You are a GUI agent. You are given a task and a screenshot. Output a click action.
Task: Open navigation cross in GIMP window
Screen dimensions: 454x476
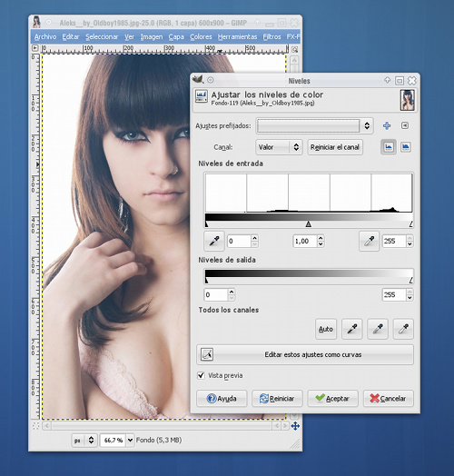(295, 426)
